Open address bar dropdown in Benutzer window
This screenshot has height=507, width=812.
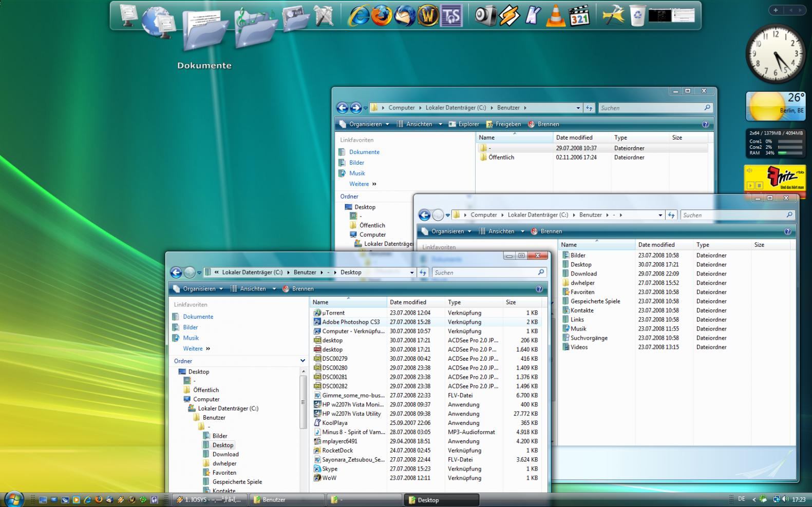pyautogui.click(x=578, y=108)
